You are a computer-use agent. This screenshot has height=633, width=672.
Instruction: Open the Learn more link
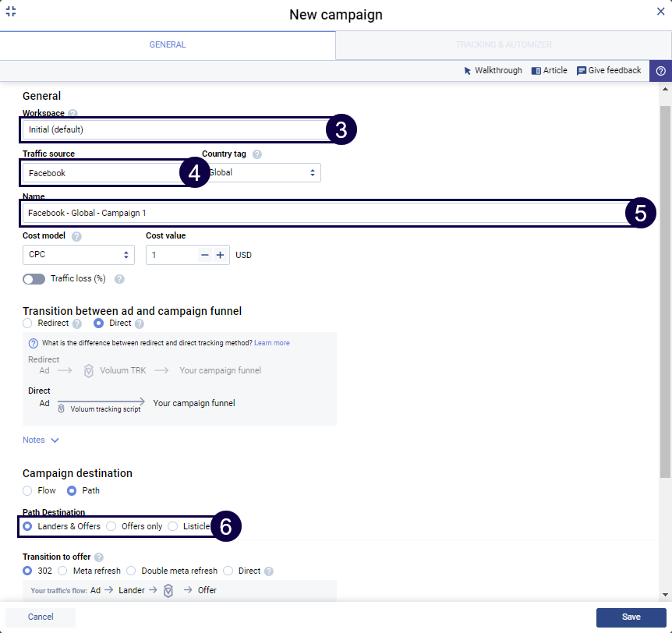click(271, 343)
